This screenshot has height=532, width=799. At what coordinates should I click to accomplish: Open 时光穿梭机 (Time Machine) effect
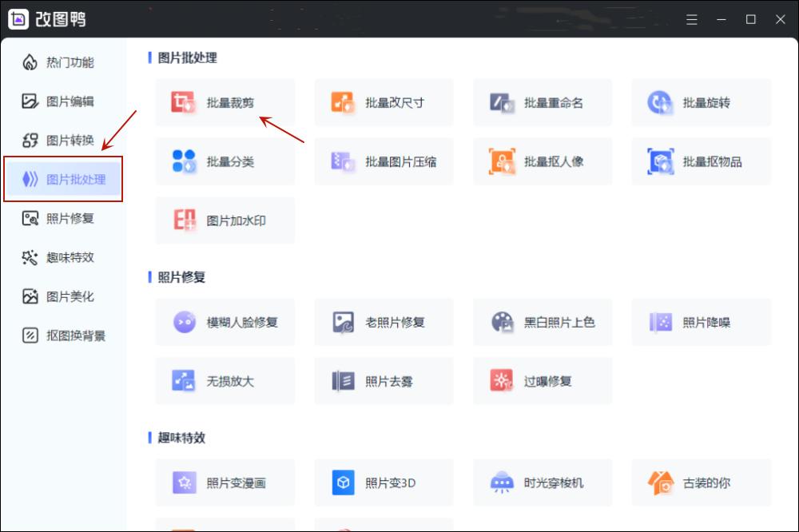[x=543, y=482]
